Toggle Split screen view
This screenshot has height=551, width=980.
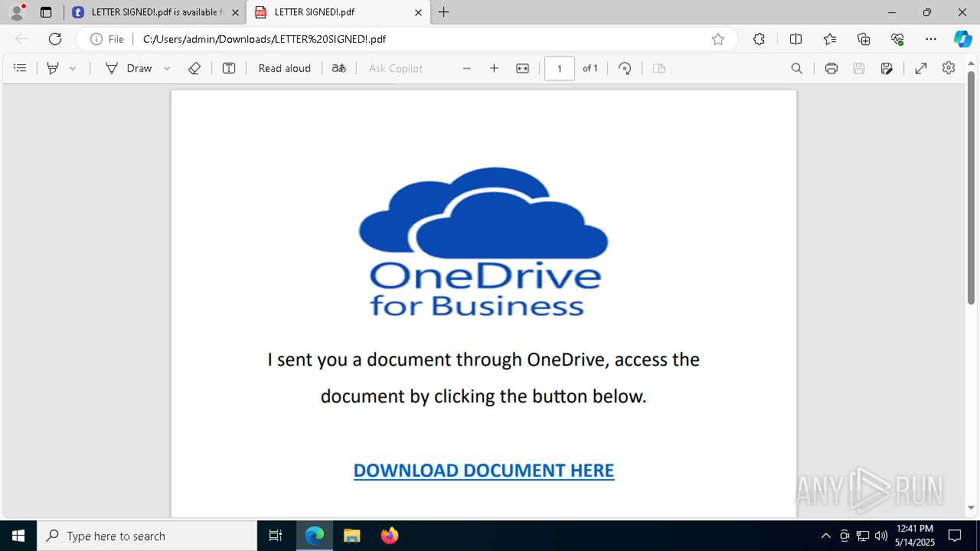click(795, 39)
